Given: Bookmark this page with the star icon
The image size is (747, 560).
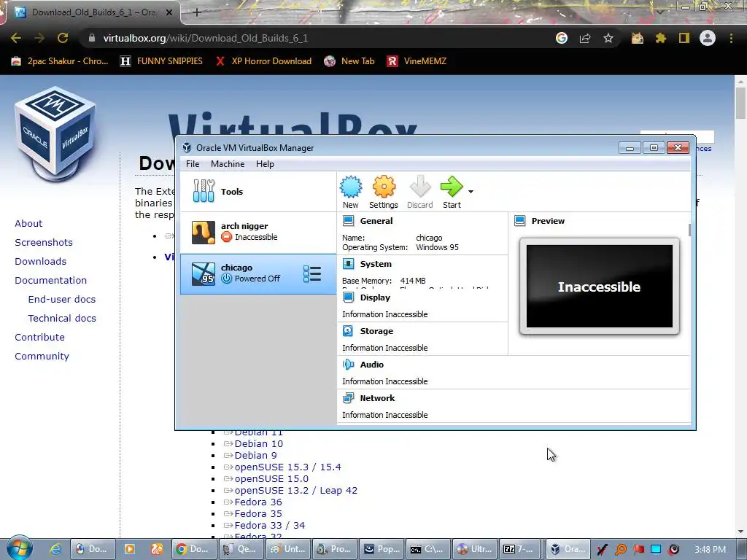Looking at the screenshot, I should 608,38.
